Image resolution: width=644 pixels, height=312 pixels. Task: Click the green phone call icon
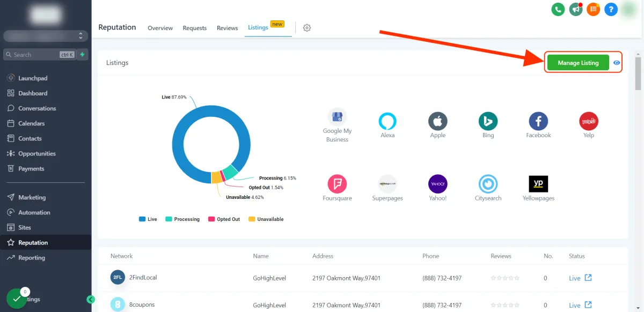[558, 9]
